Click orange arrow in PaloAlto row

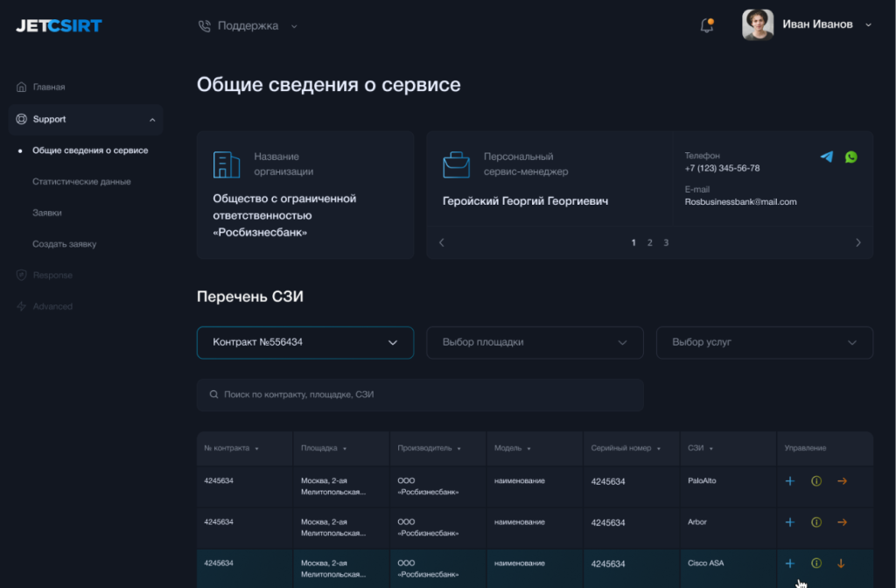(842, 481)
